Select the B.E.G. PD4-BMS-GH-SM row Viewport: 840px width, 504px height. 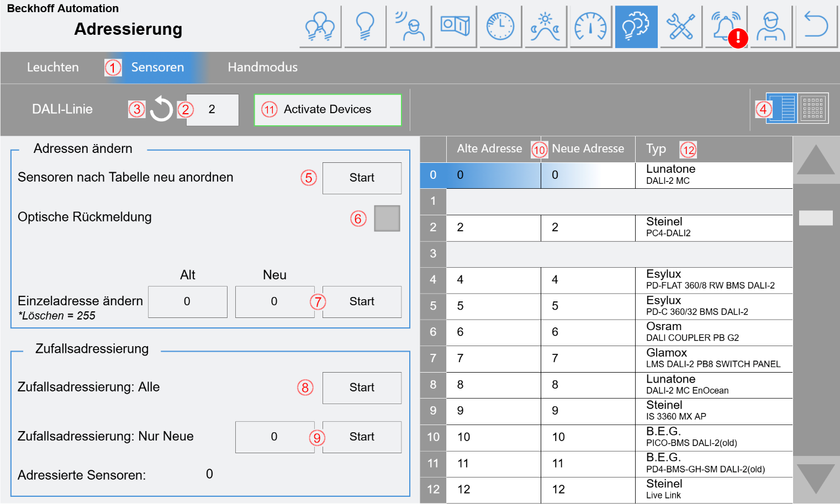[606, 464]
